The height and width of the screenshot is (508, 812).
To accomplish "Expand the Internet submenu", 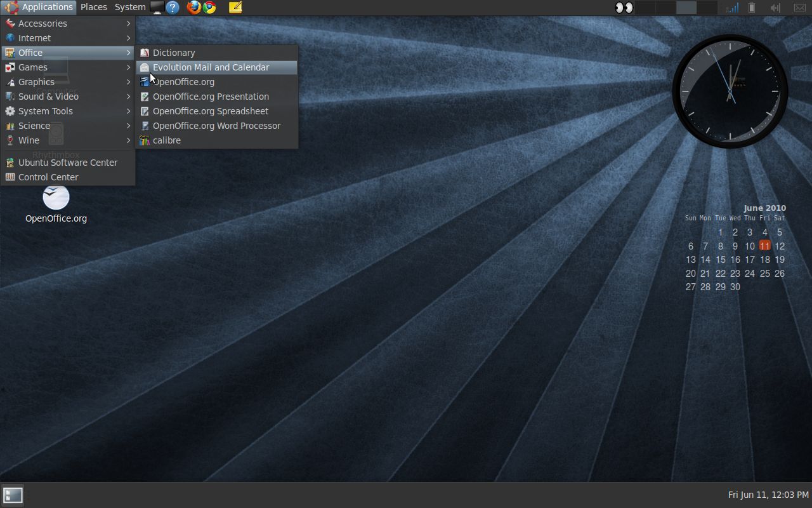I will coord(68,38).
